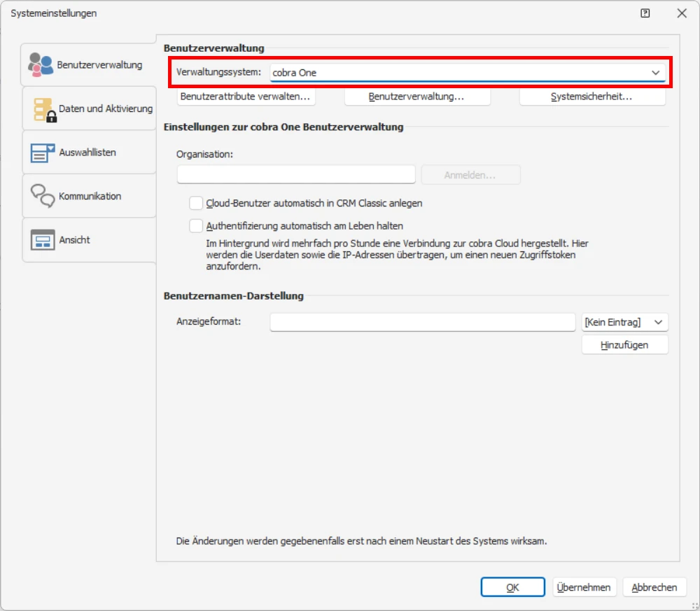The width and height of the screenshot is (700, 611).
Task: Confirm settings with OK
Action: [x=513, y=587]
